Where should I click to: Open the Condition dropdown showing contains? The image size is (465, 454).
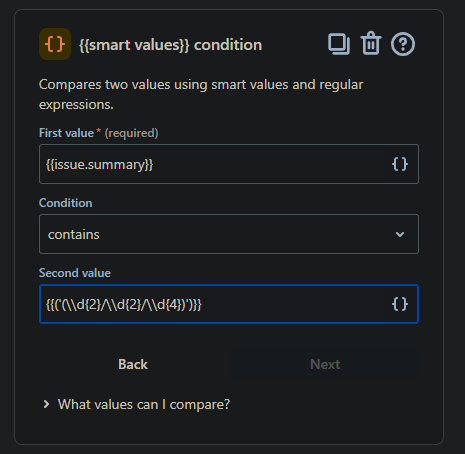[x=229, y=234]
